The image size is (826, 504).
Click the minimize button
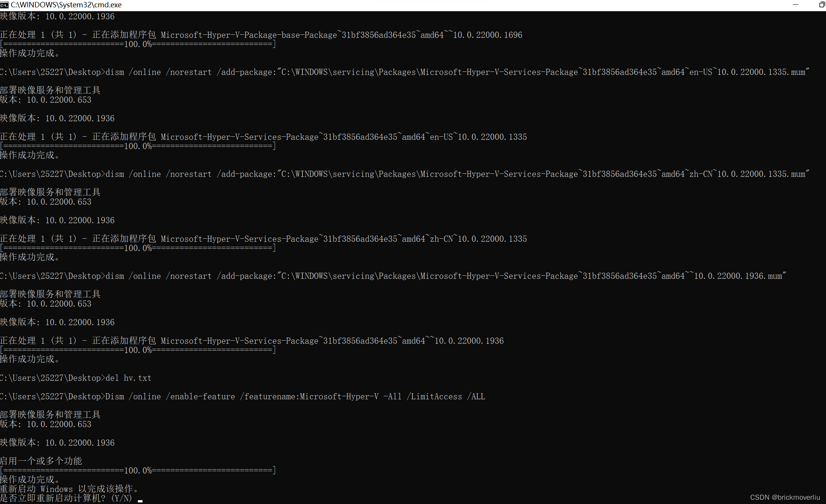795,5
